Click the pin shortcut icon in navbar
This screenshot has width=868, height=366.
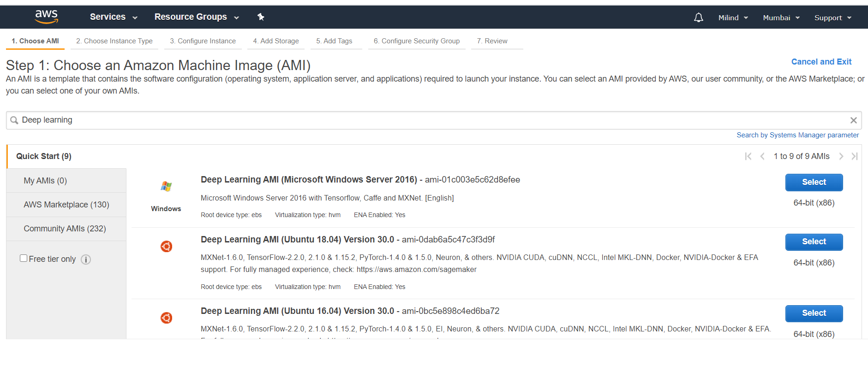coord(261,17)
